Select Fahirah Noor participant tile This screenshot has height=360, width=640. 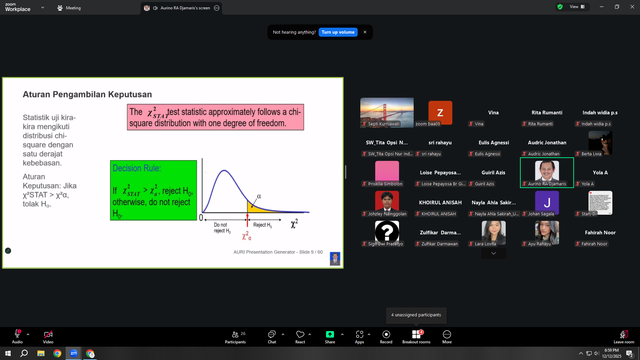(600, 233)
